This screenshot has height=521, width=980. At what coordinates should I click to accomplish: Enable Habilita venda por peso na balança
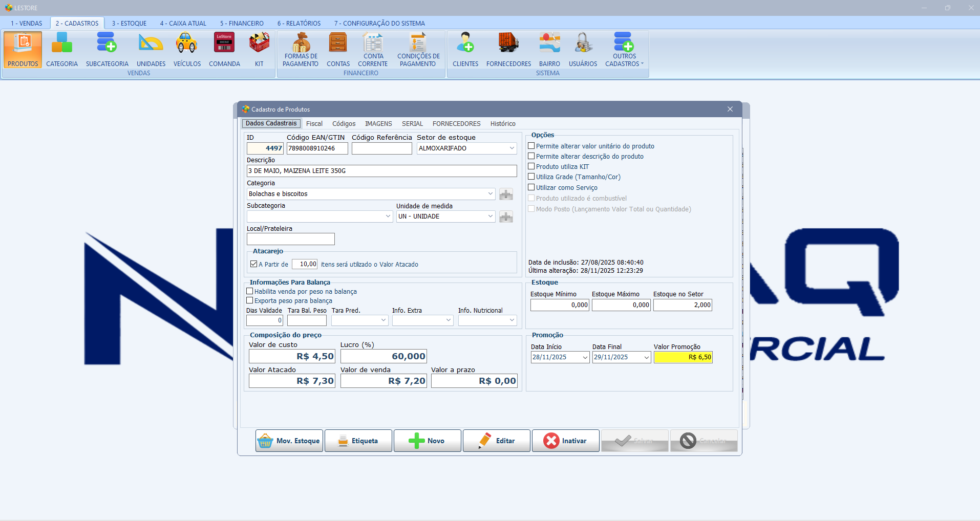[x=250, y=291]
